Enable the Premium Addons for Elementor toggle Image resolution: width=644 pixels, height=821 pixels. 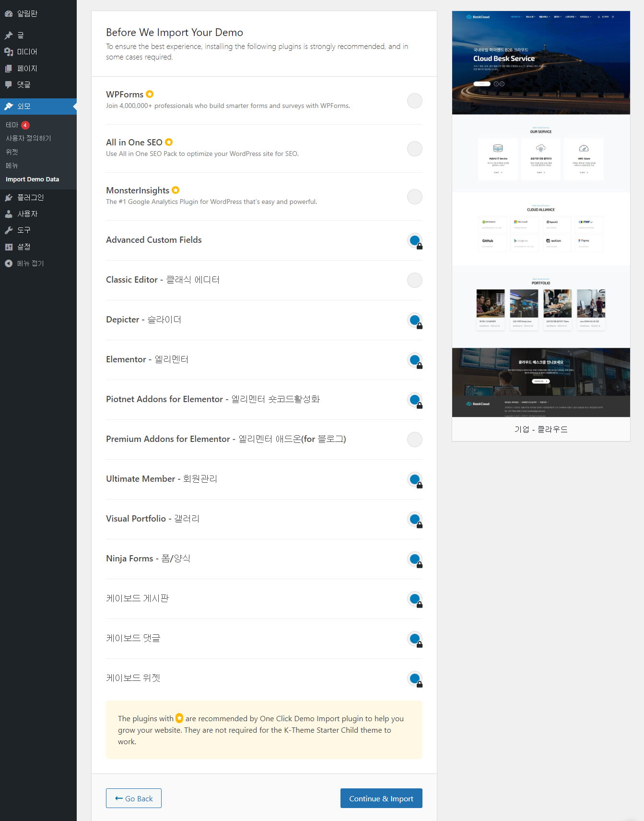tap(415, 440)
